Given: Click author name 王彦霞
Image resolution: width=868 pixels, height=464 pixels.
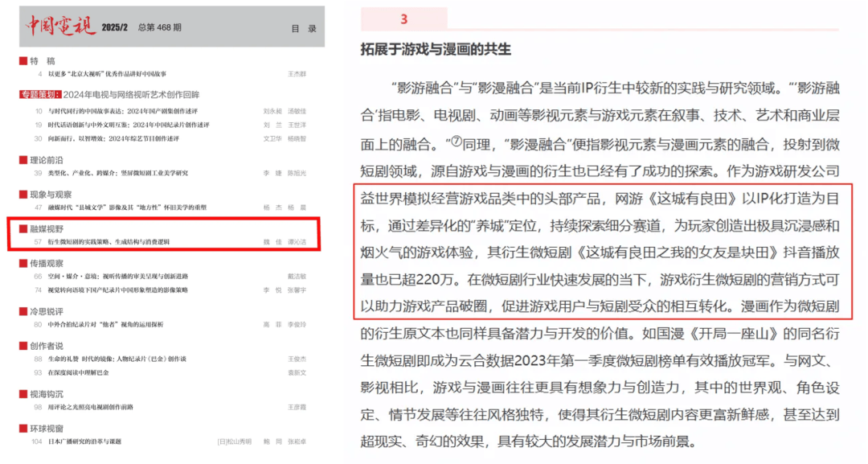Looking at the screenshot, I should click(x=297, y=407).
